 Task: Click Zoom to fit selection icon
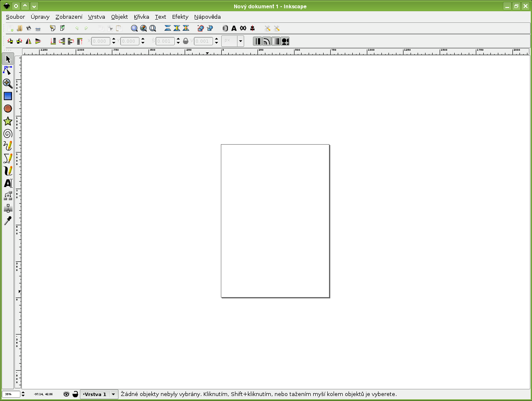pyautogui.click(x=134, y=28)
